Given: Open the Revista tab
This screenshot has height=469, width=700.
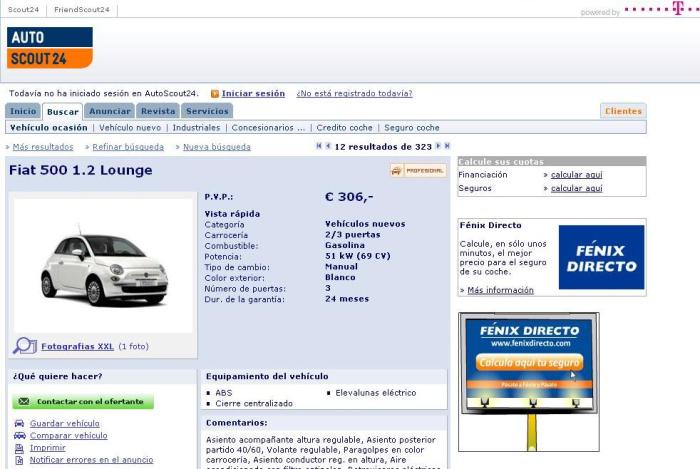Looking at the screenshot, I should (x=158, y=111).
